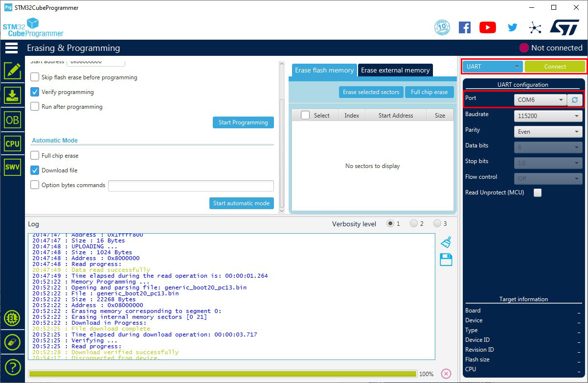
Task: Select verbosity level 2
Action: coord(414,223)
